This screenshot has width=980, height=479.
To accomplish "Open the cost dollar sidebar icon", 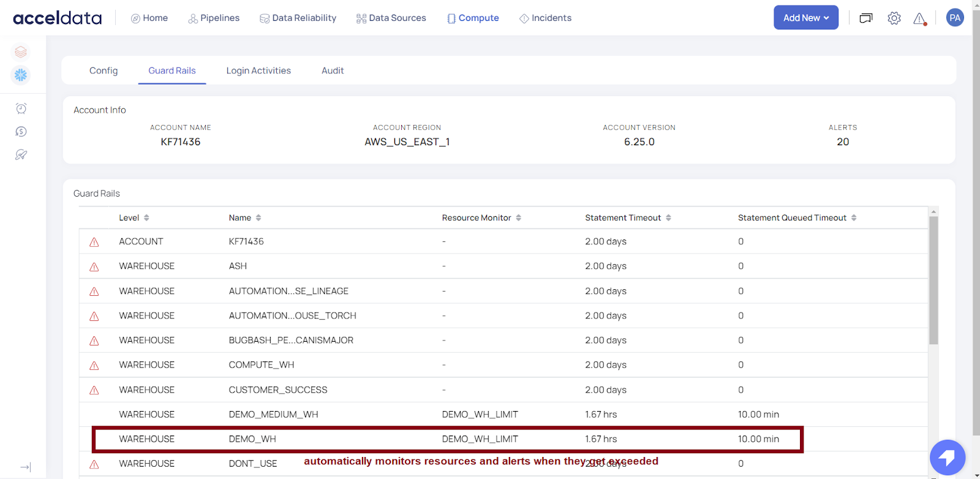I will [21, 132].
